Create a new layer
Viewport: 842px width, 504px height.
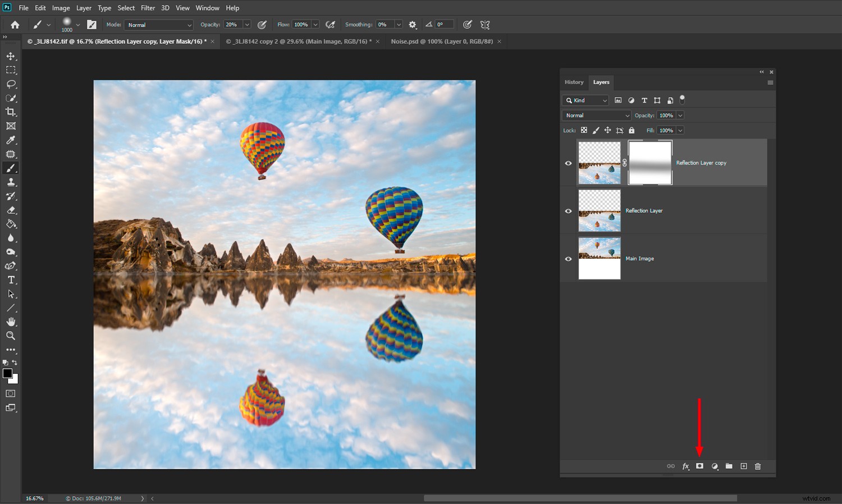click(x=743, y=466)
